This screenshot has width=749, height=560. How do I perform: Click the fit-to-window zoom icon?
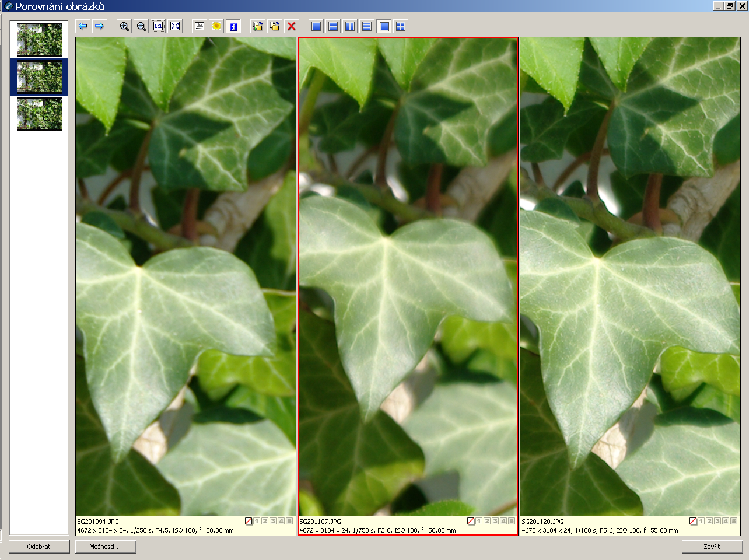point(175,26)
